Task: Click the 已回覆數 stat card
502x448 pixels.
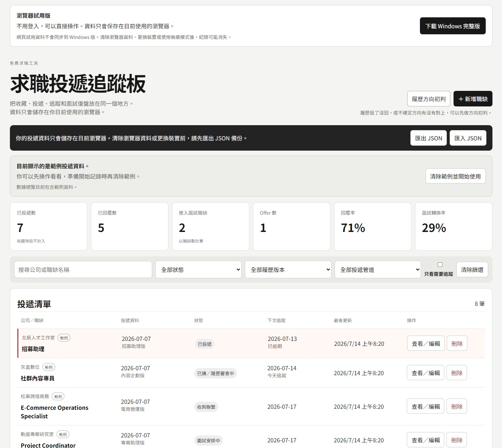Action: pyautogui.click(x=129, y=226)
